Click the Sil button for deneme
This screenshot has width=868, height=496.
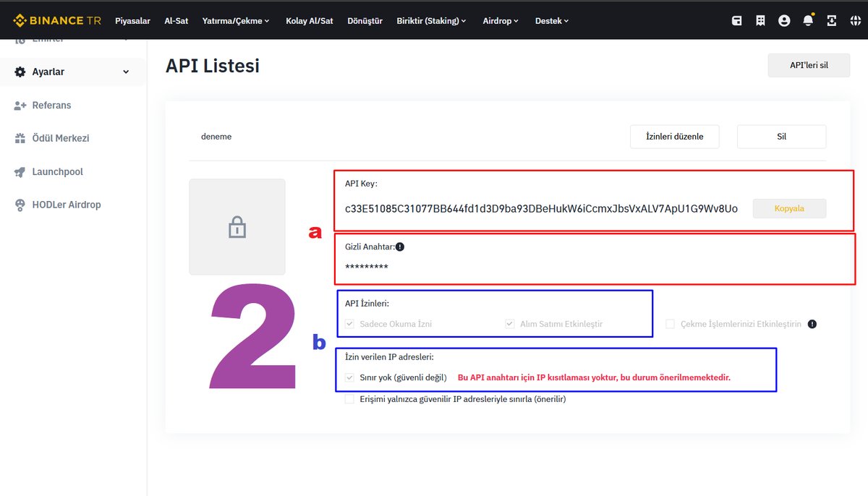[x=781, y=137]
